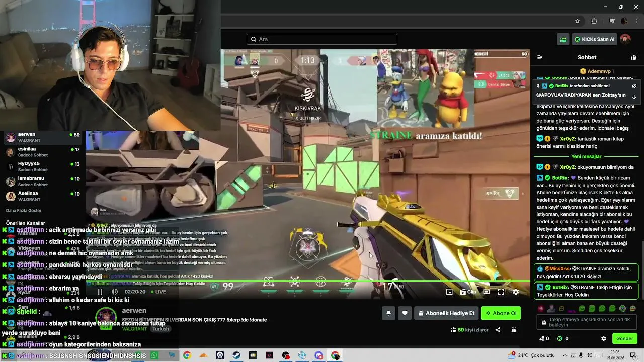
Task: Click the Yeni mesajlar divider
Action: point(586,156)
